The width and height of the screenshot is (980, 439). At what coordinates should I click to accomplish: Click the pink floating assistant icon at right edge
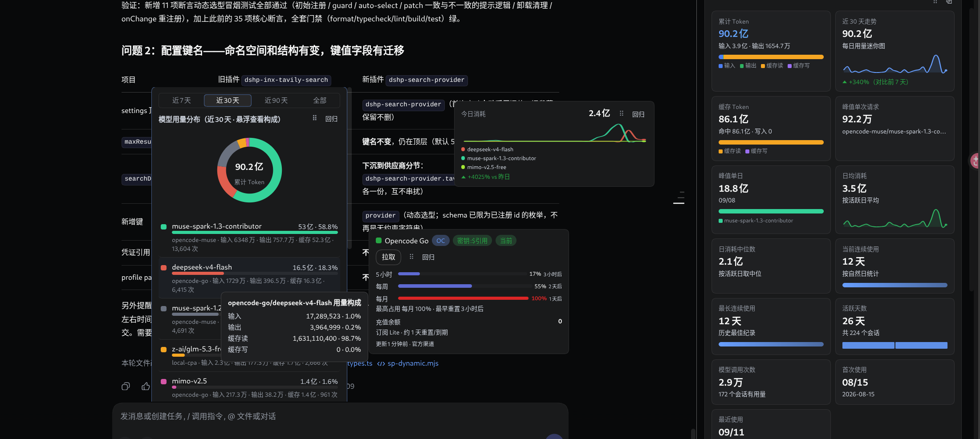[x=975, y=161]
